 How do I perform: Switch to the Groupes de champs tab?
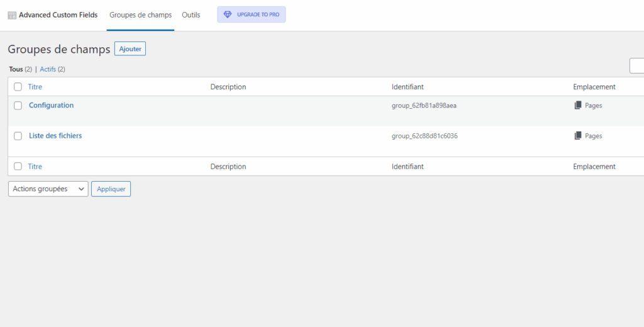point(140,15)
